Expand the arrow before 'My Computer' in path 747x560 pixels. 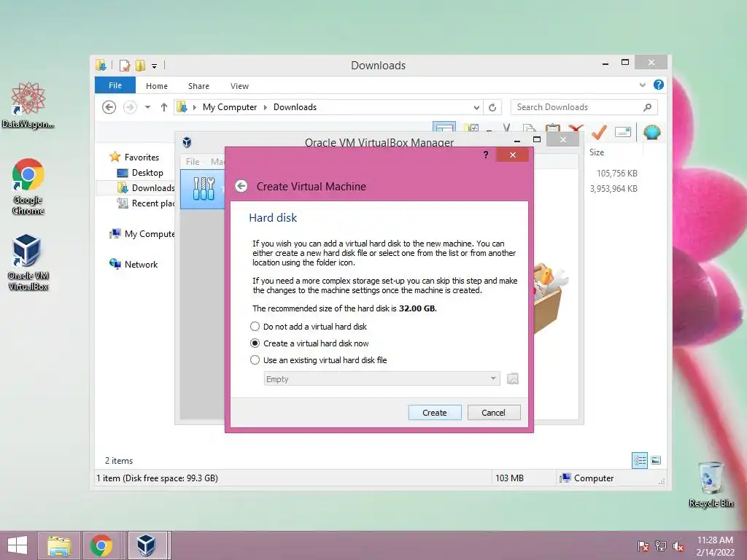pyautogui.click(x=194, y=107)
